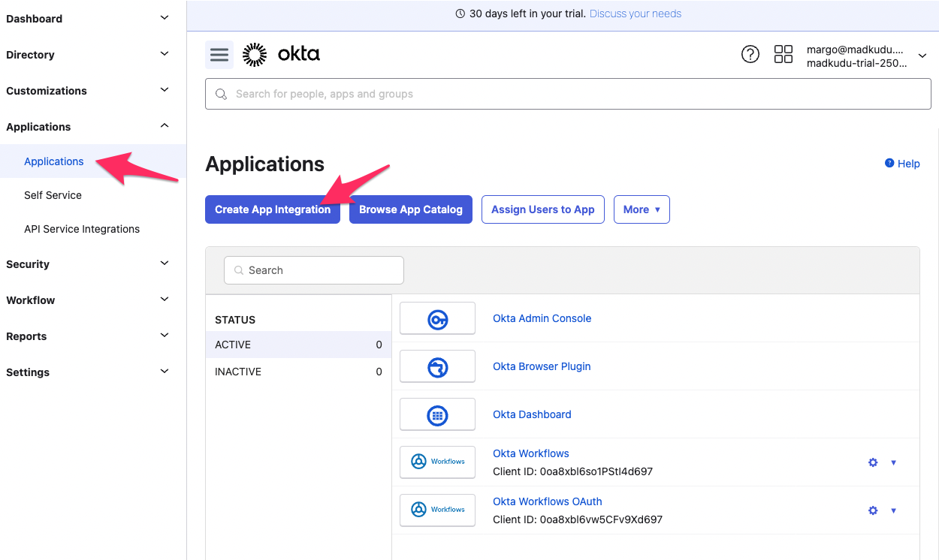
Task: Expand the Directory sidebar section
Action: 165,54
